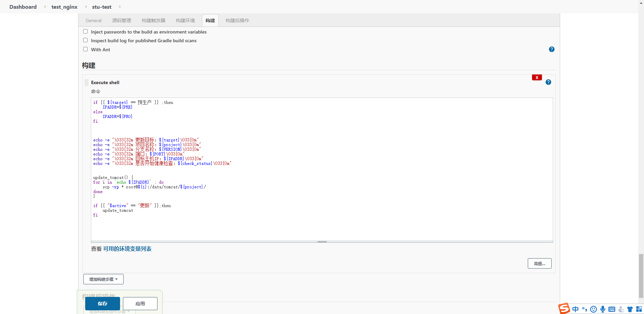Save the configuration with 保存 button
This screenshot has height=314, width=644.
[x=103, y=304]
